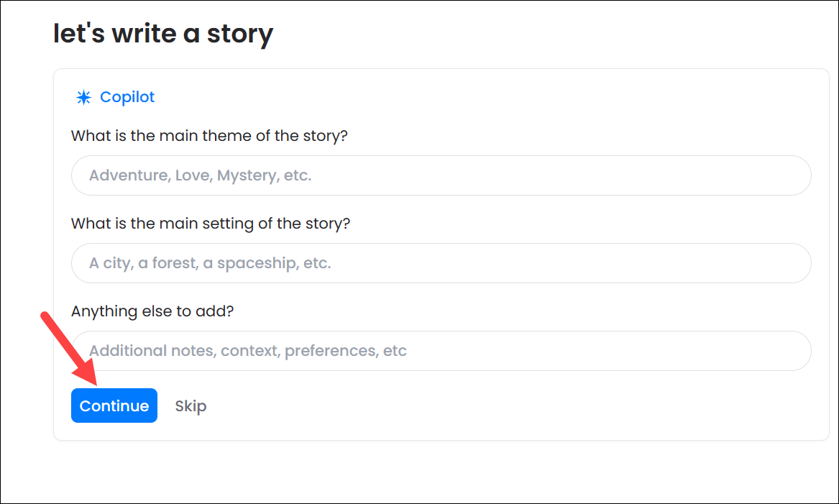Focus the main theme input field

pos(441,175)
